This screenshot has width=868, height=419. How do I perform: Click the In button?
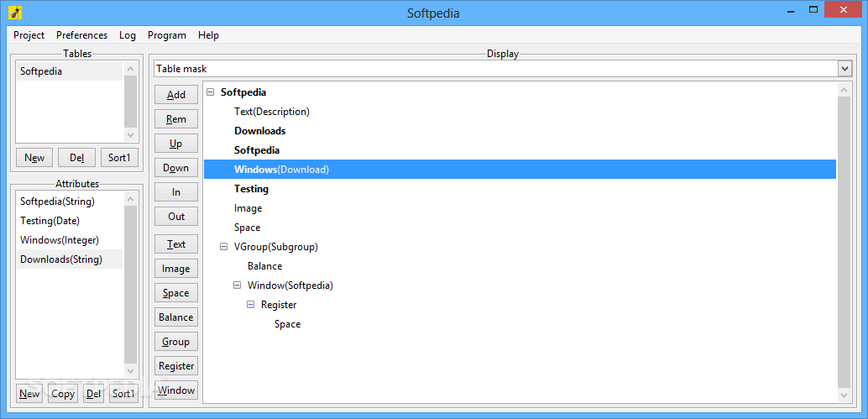point(176,192)
